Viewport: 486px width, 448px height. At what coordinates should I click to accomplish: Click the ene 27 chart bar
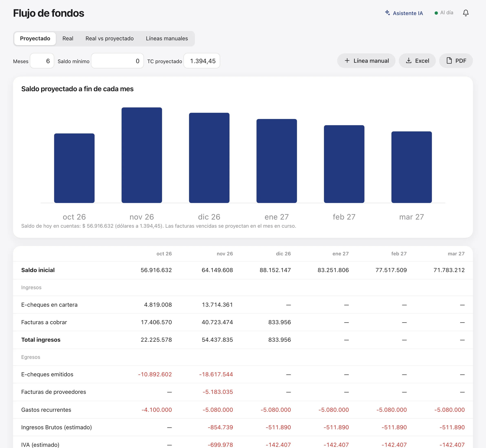(x=277, y=161)
